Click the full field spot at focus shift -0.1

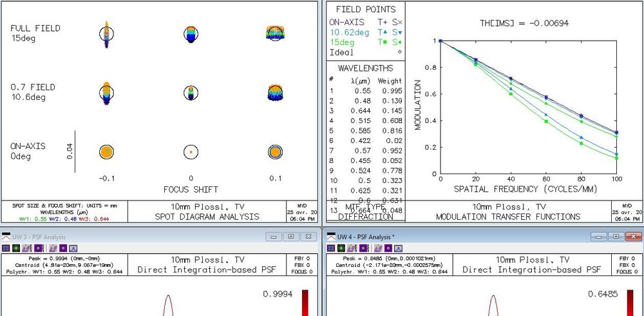pos(107,34)
